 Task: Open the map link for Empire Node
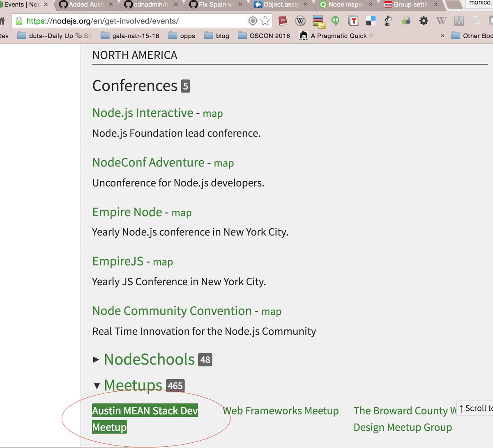tap(182, 213)
